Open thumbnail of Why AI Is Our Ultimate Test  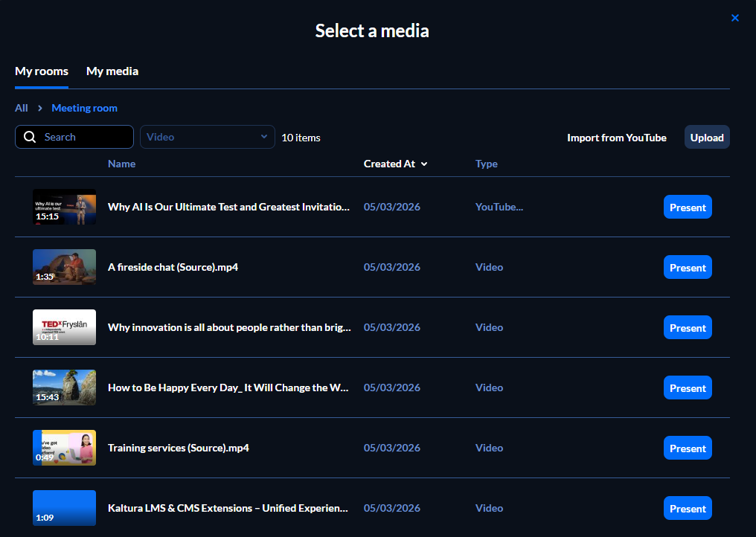pyautogui.click(x=64, y=207)
